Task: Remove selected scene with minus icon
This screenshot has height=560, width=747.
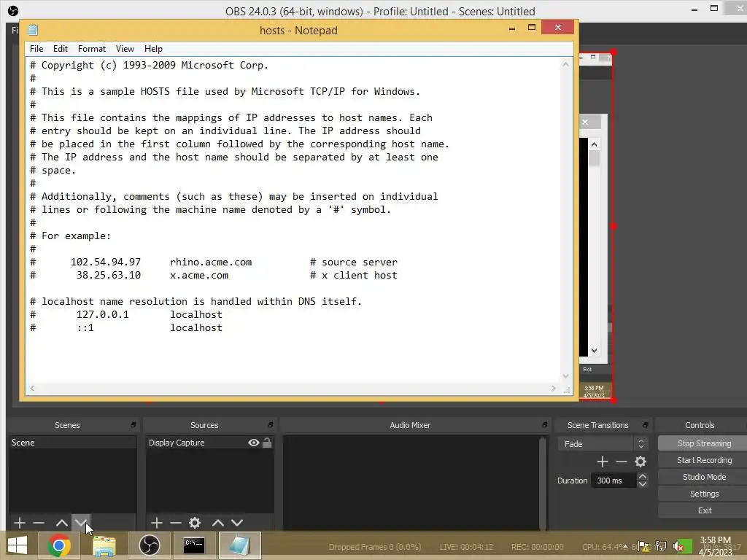Action: pos(39,523)
